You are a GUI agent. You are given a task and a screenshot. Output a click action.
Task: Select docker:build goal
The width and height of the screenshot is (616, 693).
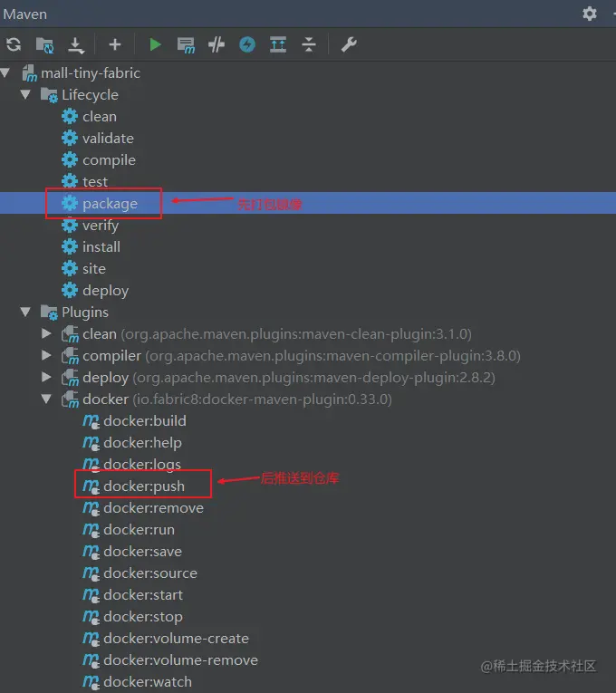(x=145, y=420)
